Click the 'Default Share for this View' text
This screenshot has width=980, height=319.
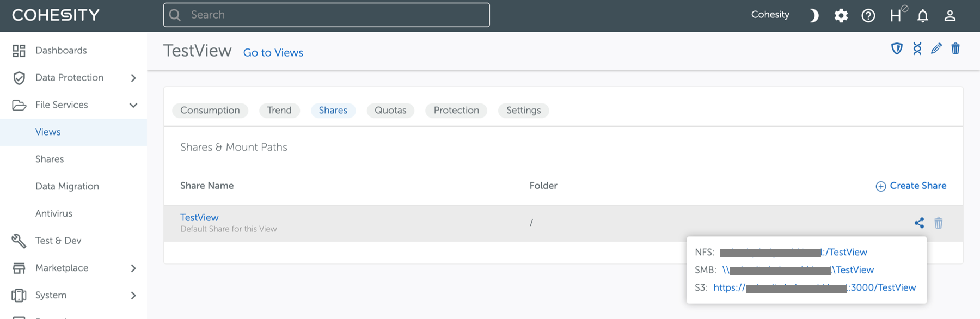[229, 229]
